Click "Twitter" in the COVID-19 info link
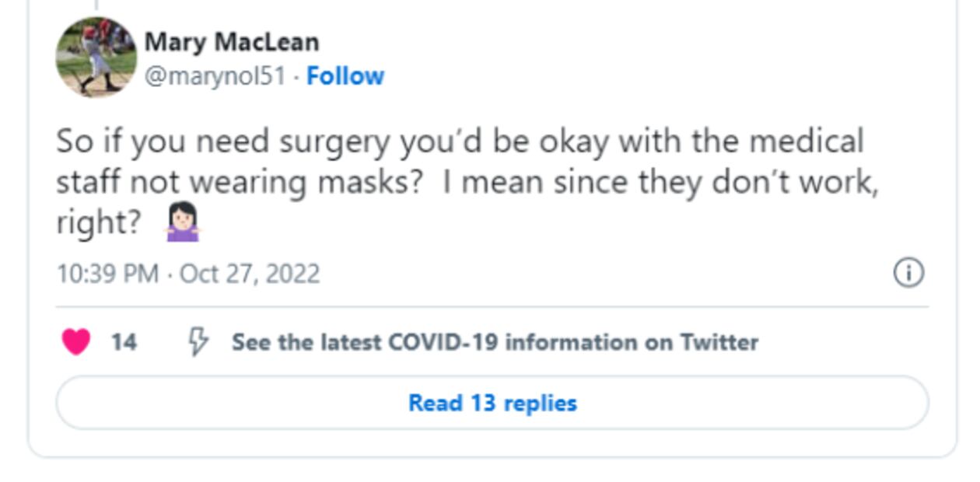980x482 pixels. (x=719, y=342)
